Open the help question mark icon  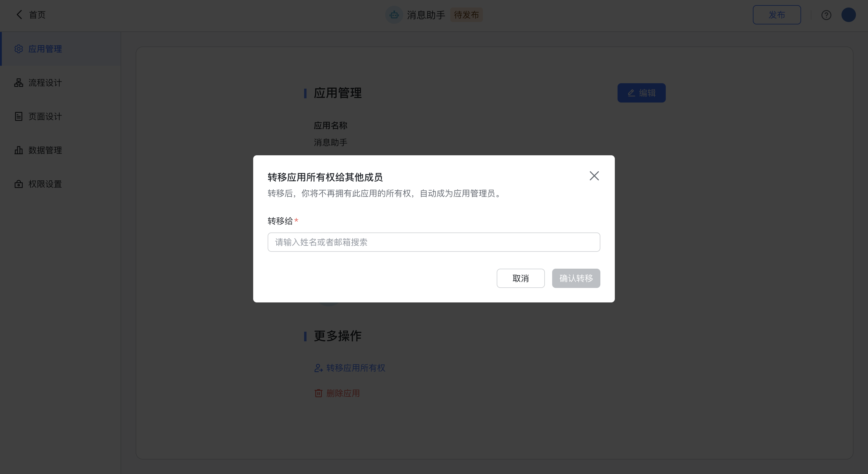(x=826, y=15)
